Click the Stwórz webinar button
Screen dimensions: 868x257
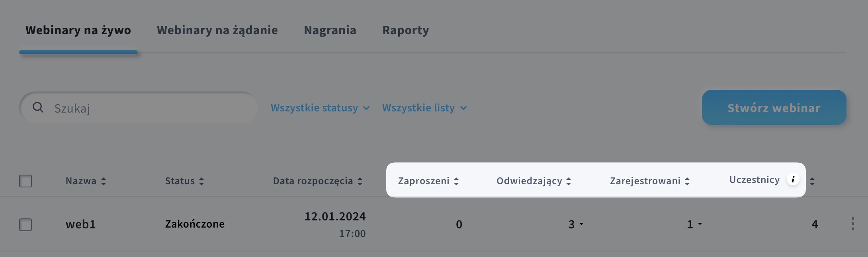click(x=774, y=107)
